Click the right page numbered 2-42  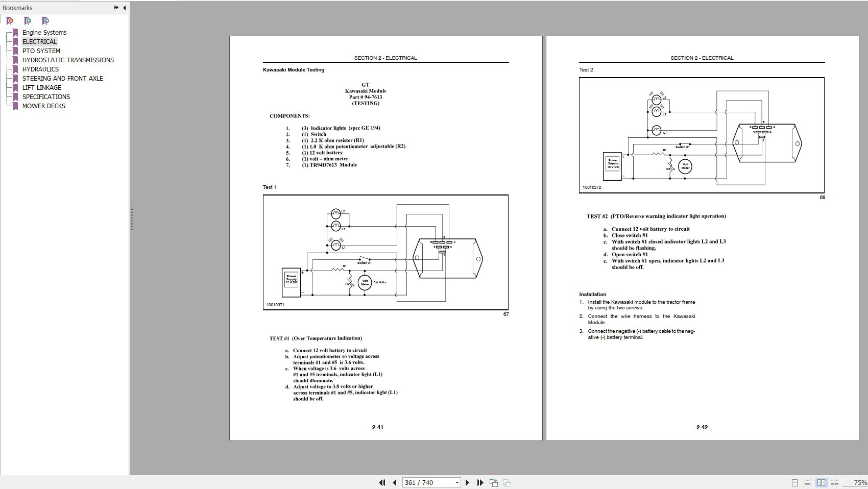[x=703, y=238]
